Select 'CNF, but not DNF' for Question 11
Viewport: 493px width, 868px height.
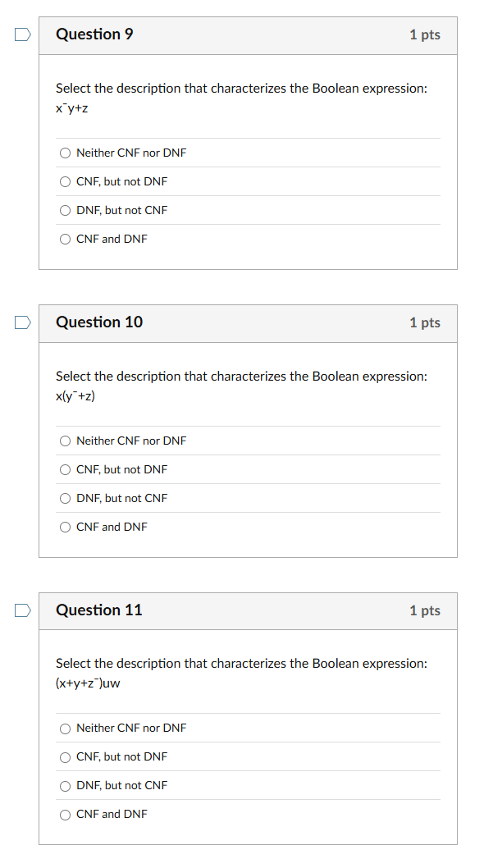[65, 756]
